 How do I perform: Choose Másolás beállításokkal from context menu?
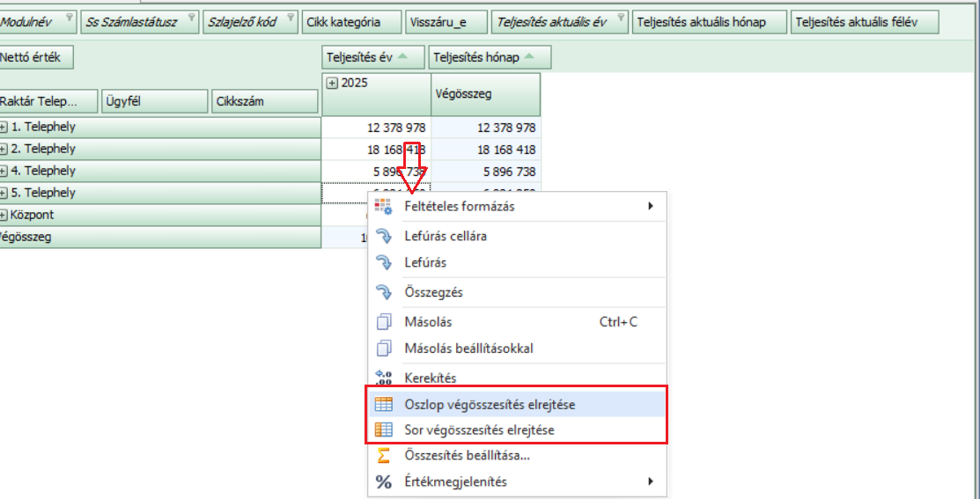(x=468, y=348)
